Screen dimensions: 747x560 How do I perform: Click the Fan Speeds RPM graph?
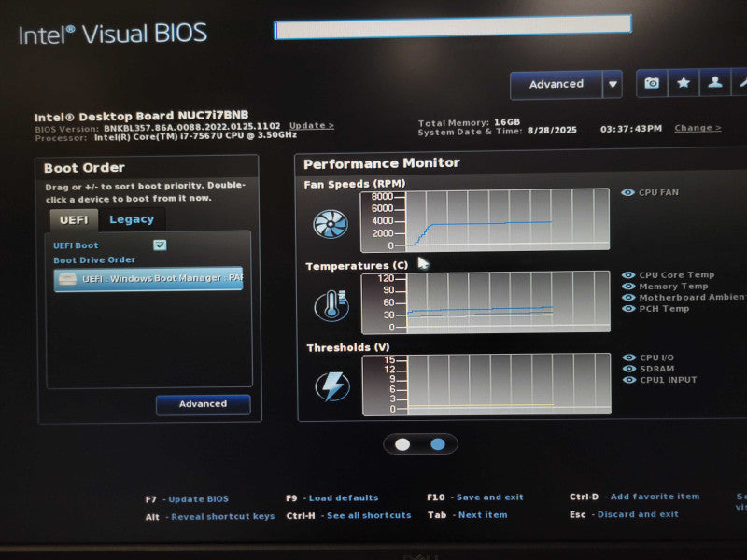click(x=485, y=219)
